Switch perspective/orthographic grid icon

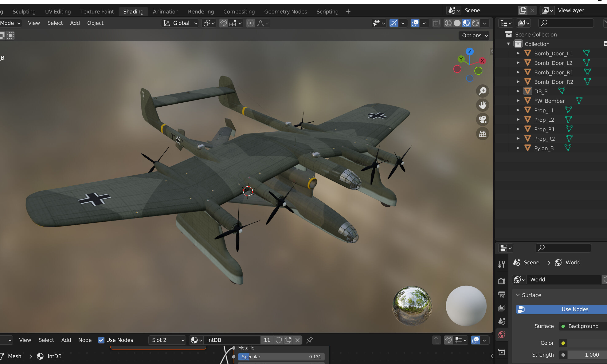point(483,134)
